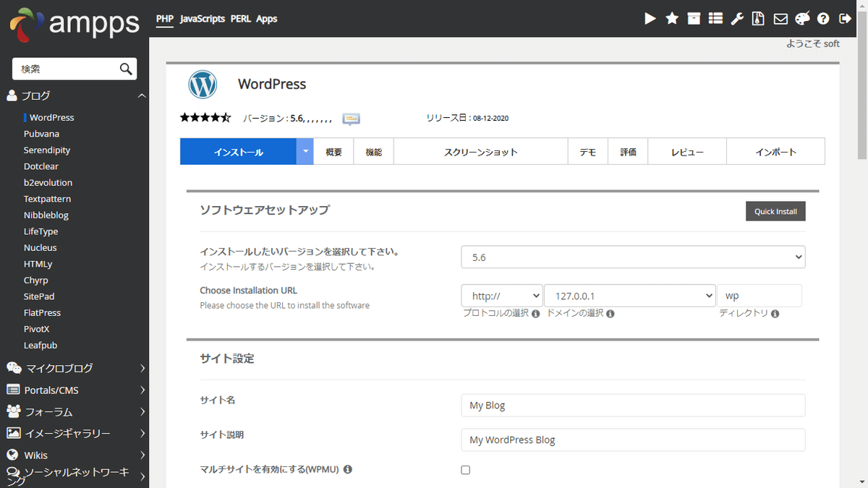
Task: Open the スクリーンショット tab
Action: click(x=481, y=152)
